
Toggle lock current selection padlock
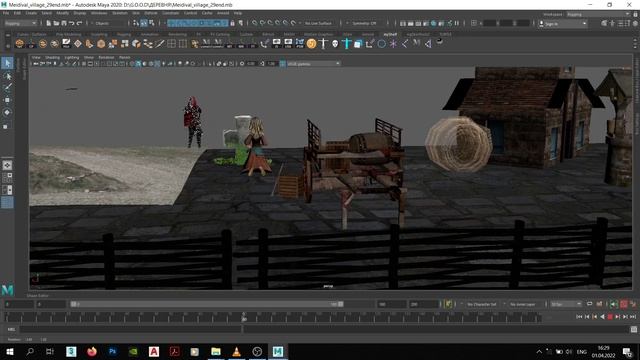tap(233, 23)
